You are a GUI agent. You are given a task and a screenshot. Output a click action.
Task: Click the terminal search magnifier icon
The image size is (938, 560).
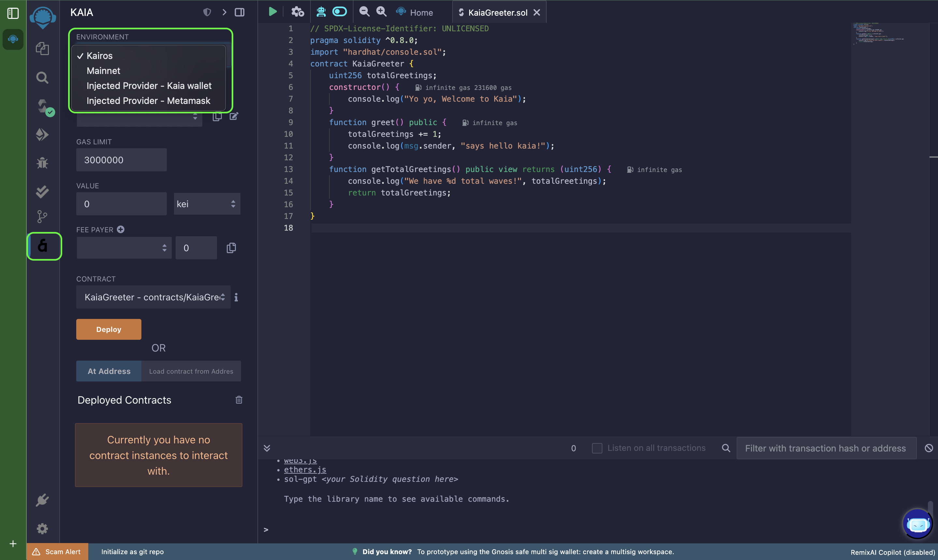click(x=726, y=448)
